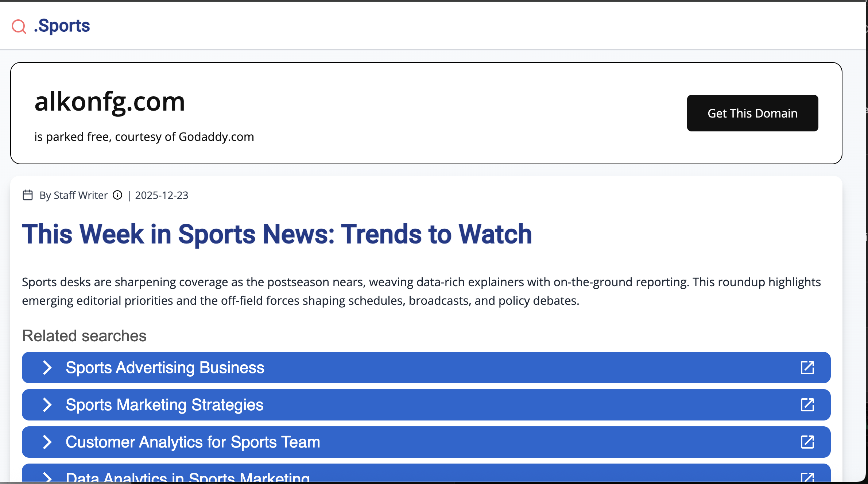The width and height of the screenshot is (868, 484).
Task: Click the info icon next to Staff Writer
Action: [x=117, y=195]
